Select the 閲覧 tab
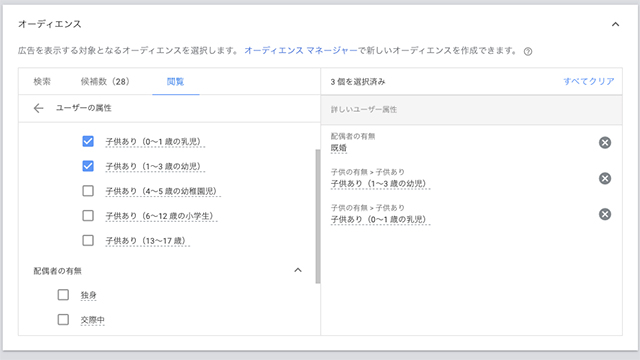Screen dimensions: 640x360 coord(176,82)
